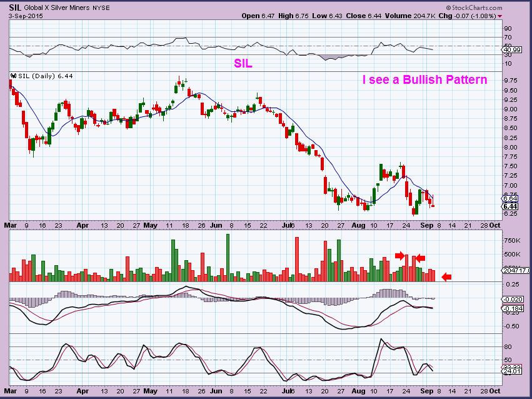
Task: Click the '8.50' price axis label
Action: [511, 128]
